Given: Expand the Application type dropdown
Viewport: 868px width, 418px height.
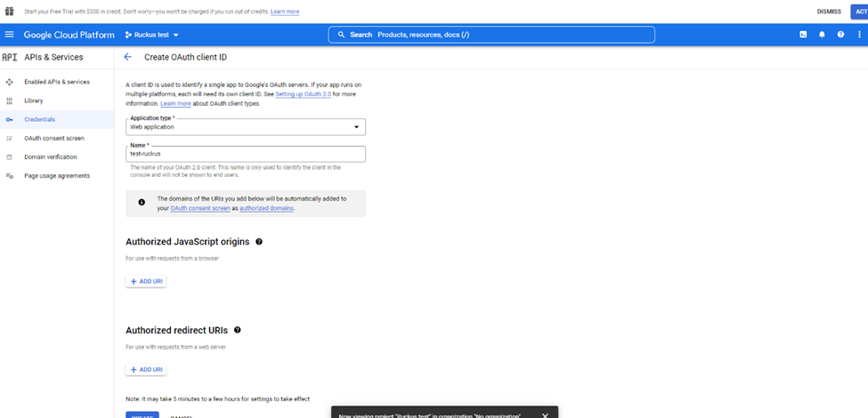Looking at the screenshot, I should (246, 126).
